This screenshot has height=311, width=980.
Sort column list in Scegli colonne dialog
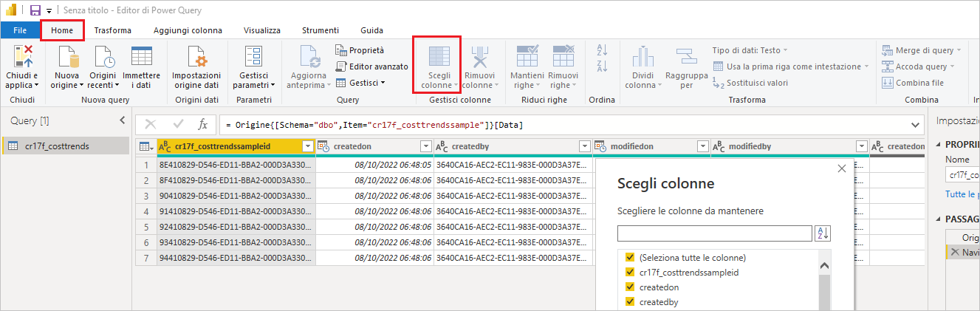coord(823,233)
